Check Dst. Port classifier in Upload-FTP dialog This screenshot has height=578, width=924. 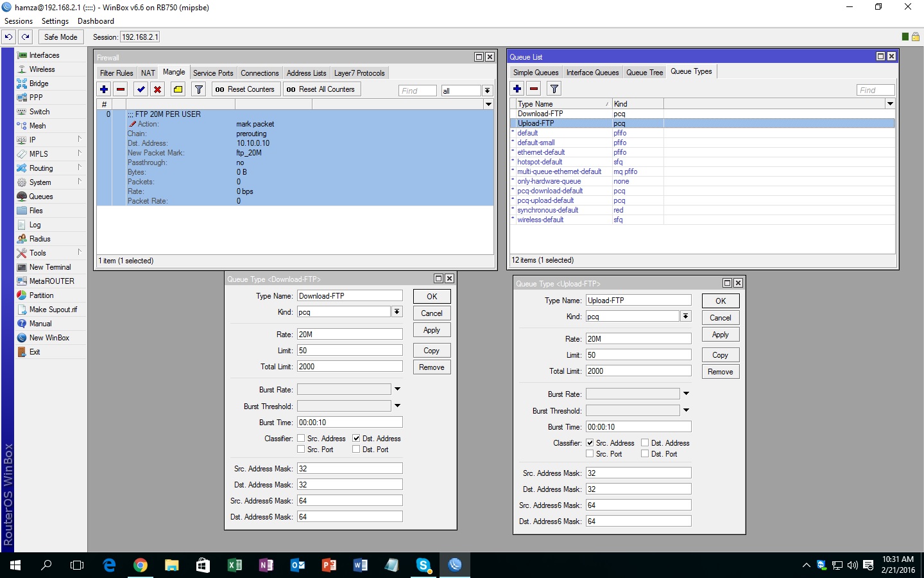pos(645,453)
